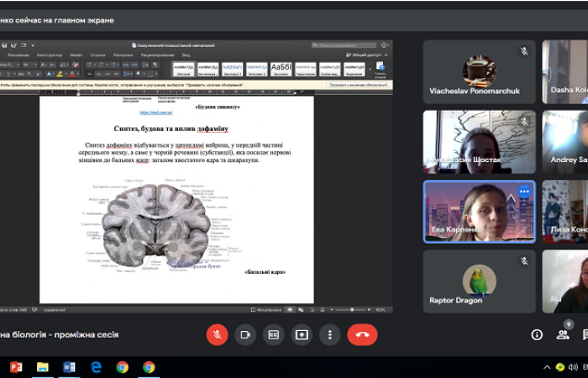Image resolution: width=588 pixels, height=378 pixels.
Task: Select Raptor Dragon's participant tile
Action: [479, 281]
